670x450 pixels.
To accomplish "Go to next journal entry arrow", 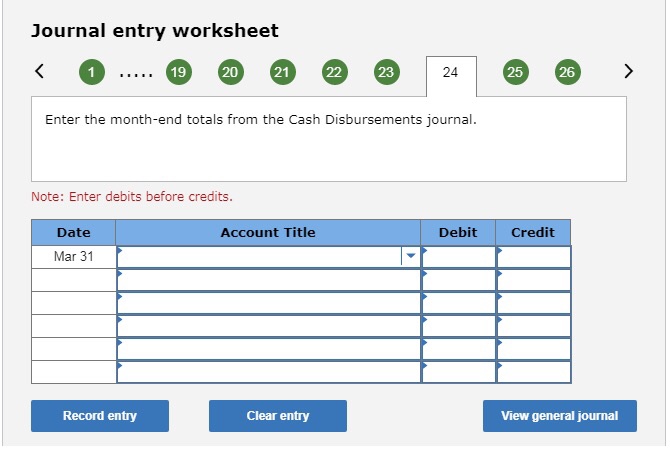I will tap(628, 71).
